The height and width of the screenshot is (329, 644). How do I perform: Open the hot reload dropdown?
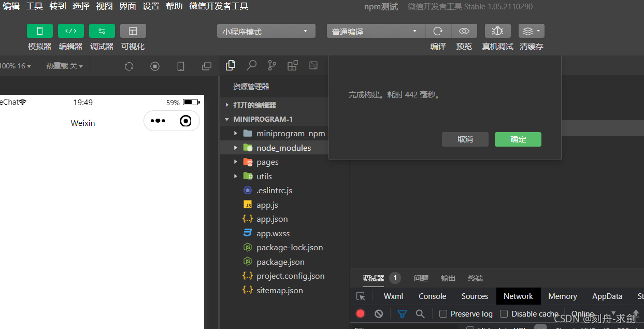click(64, 66)
